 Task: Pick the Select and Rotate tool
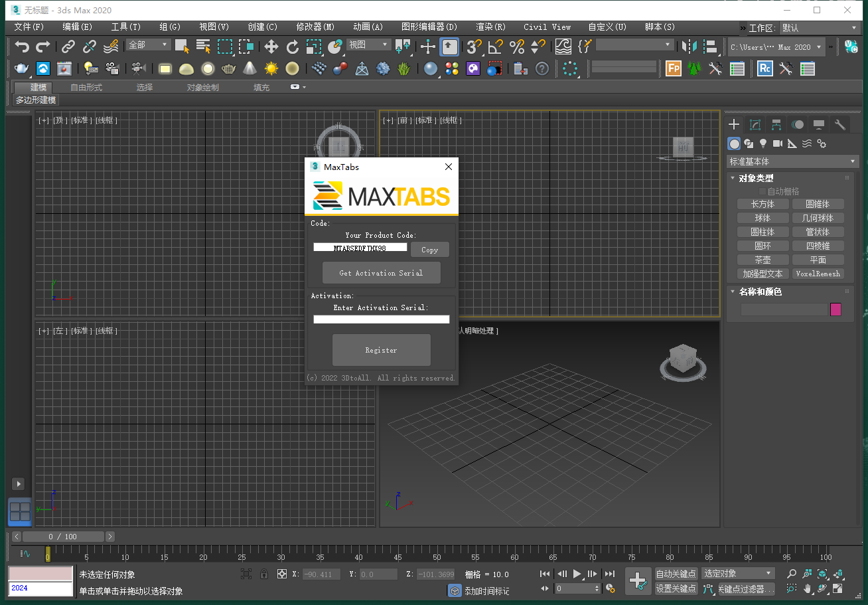[293, 46]
